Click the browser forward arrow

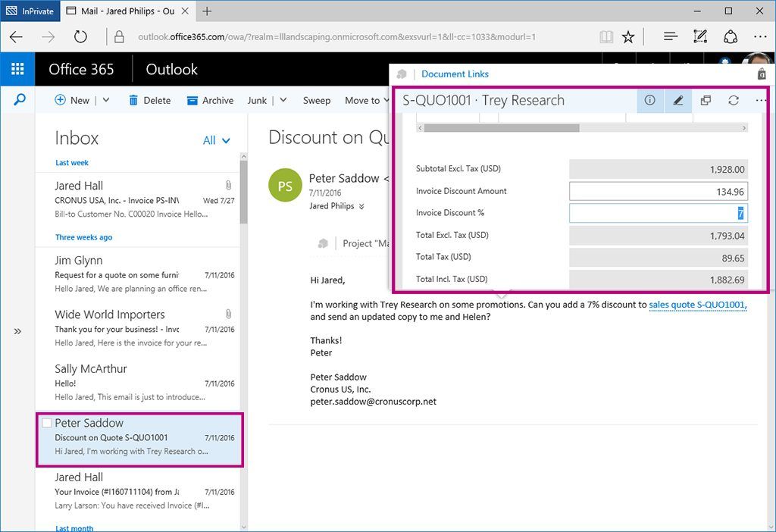tap(48, 36)
